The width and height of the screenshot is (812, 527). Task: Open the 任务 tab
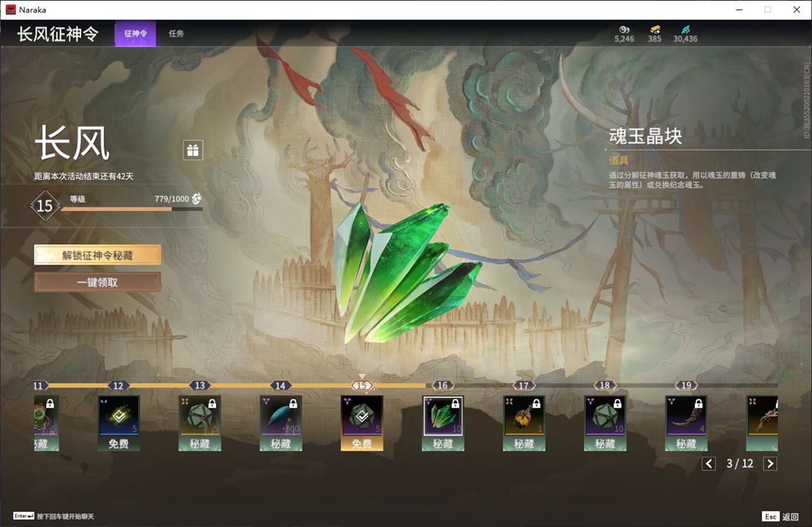(x=176, y=34)
